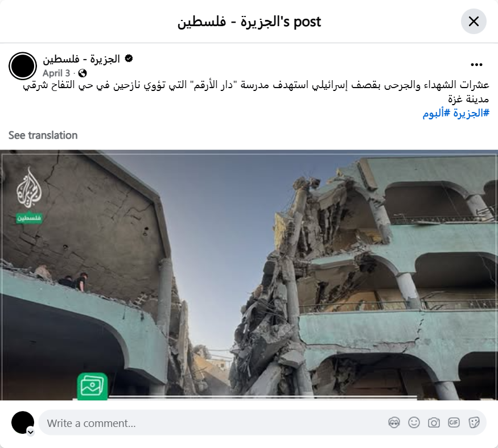Screen dimensions: 498x448
Task: Click the green photo album icon on image
Action: pyautogui.click(x=92, y=386)
